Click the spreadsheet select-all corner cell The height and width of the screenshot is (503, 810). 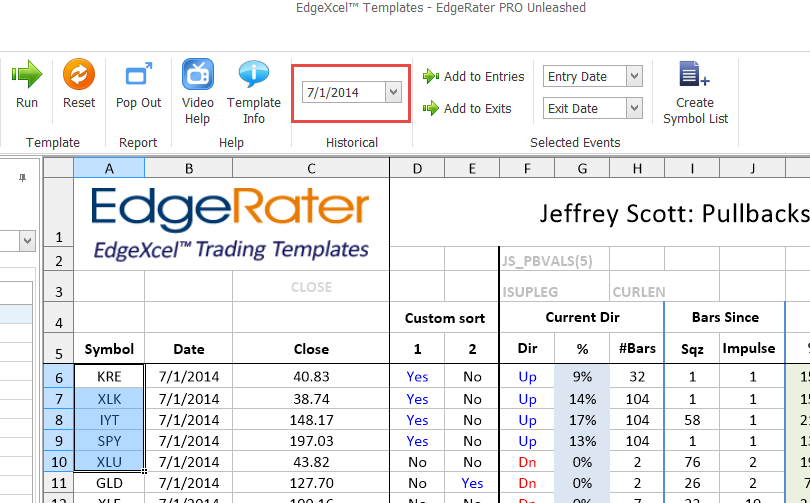[58, 168]
